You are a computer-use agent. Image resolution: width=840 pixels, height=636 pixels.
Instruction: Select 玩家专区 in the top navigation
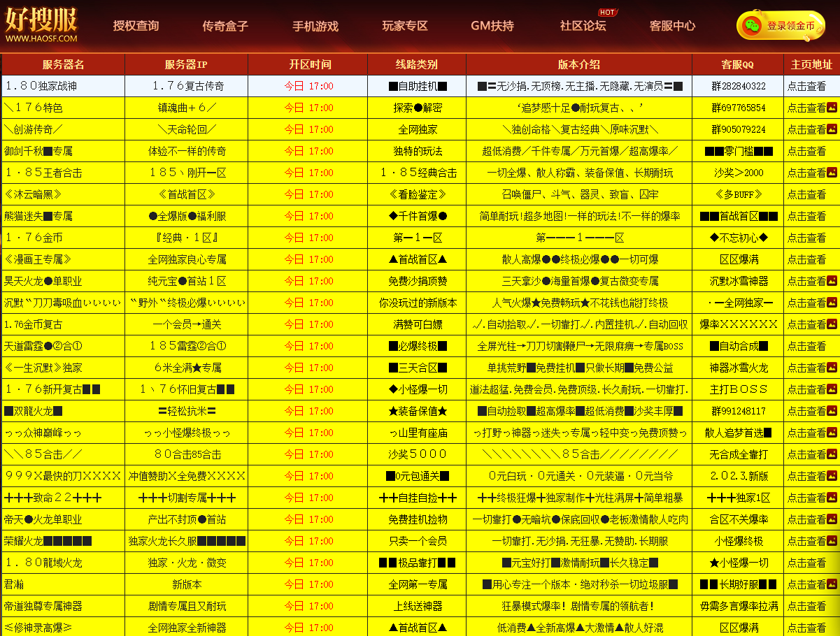point(404,26)
